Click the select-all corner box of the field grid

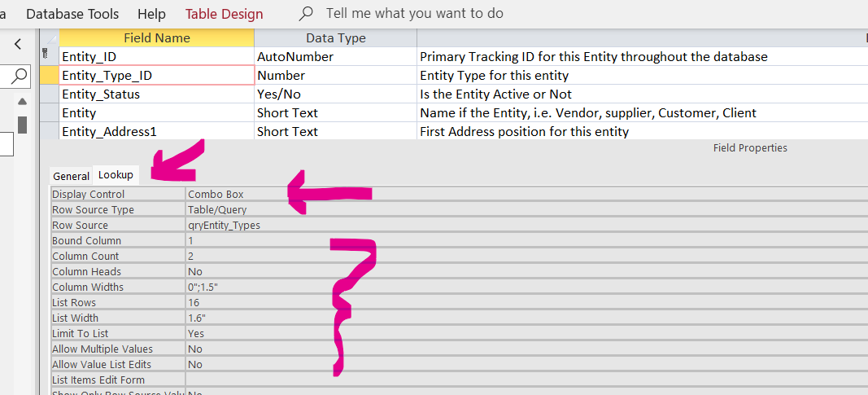pos(50,38)
